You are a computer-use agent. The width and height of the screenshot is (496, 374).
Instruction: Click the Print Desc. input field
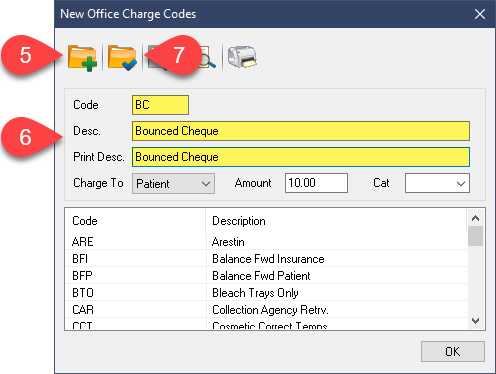301,157
